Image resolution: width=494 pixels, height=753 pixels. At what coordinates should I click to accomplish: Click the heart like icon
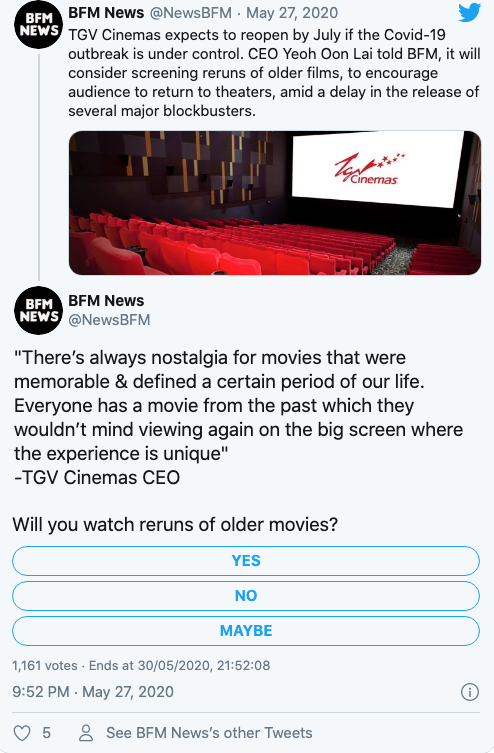[x=22, y=733]
